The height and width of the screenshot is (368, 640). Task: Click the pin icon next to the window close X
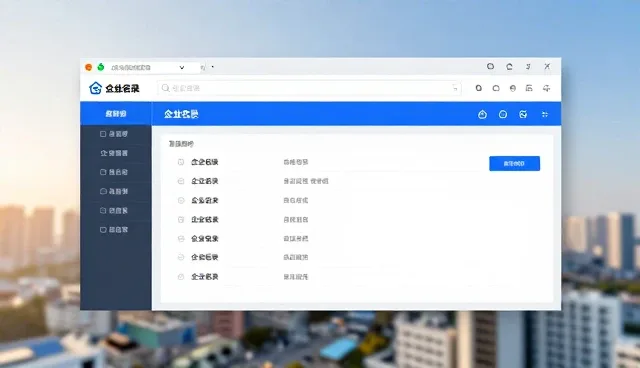(x=528, y=67)
